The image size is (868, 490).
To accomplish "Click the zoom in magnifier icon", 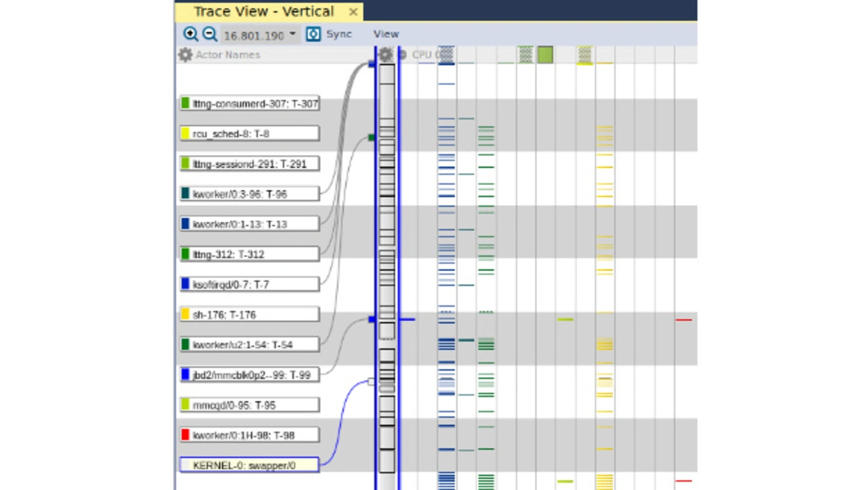I will pos(191,34).
